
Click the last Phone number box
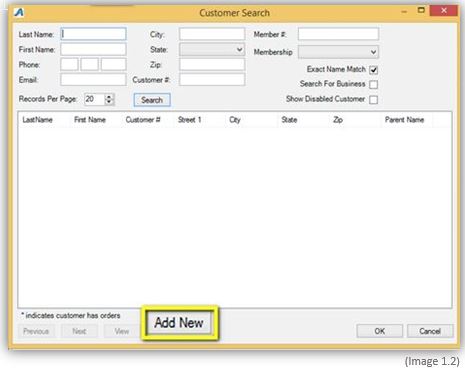[114, 64]
